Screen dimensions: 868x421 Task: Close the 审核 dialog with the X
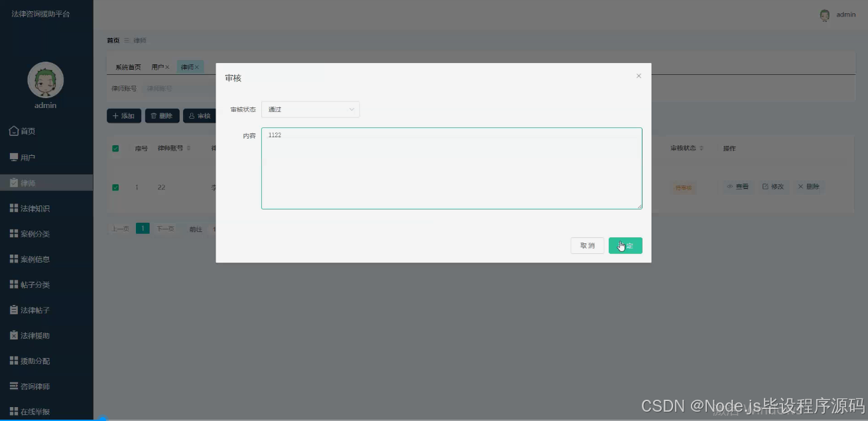click(639, 76)
